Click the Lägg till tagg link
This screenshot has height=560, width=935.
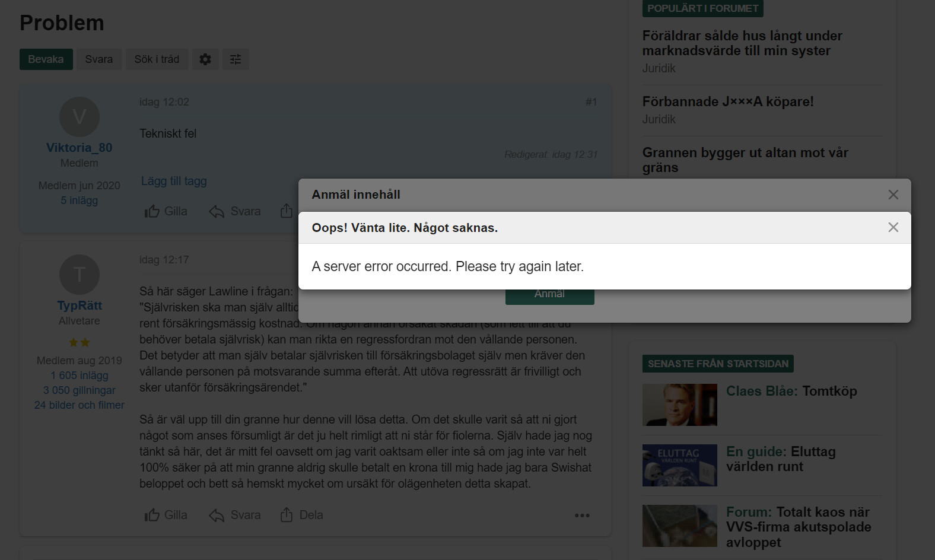pyautogui.click(x=174, y=181)
